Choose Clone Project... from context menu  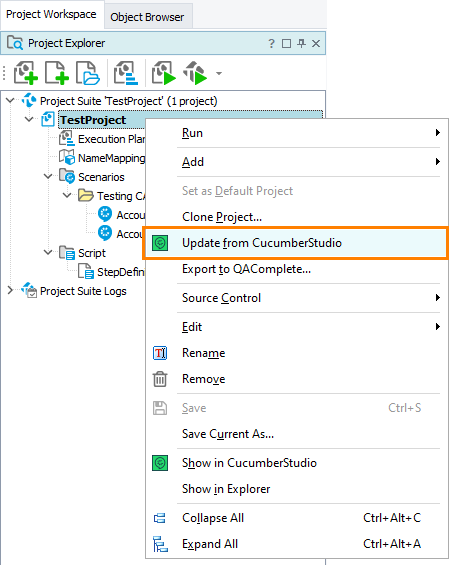(x=297, y=217)
